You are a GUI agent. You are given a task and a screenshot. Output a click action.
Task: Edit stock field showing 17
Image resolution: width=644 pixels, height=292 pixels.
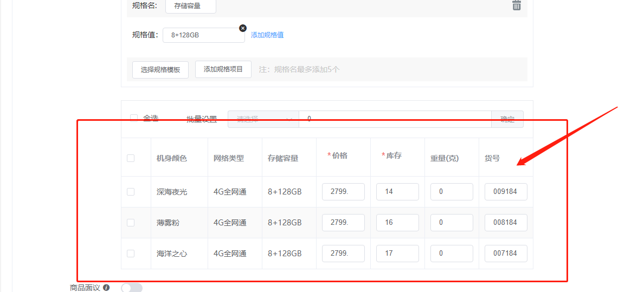397,254
